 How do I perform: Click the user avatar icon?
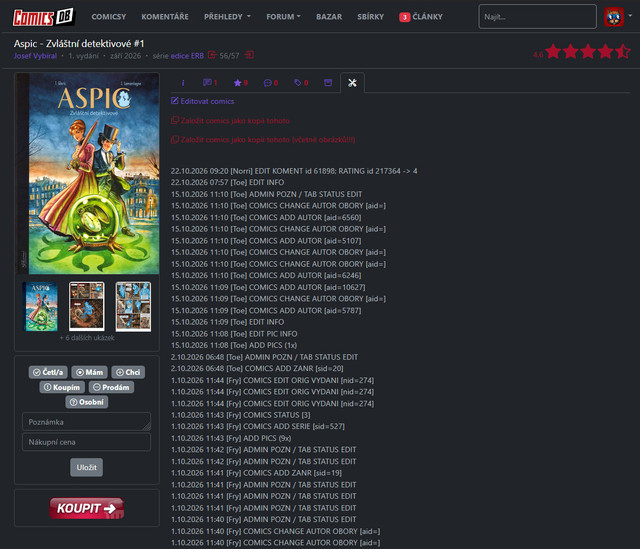pos(614,17)
